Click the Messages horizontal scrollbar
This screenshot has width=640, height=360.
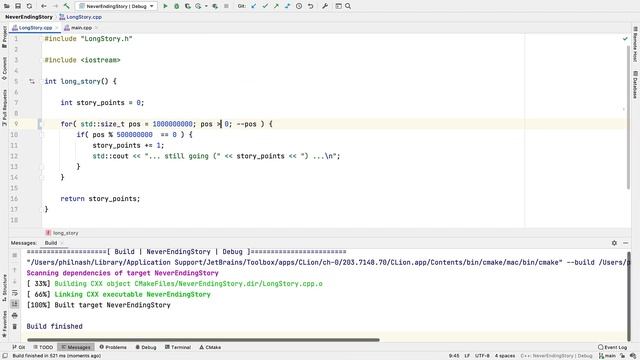point(203,340)
